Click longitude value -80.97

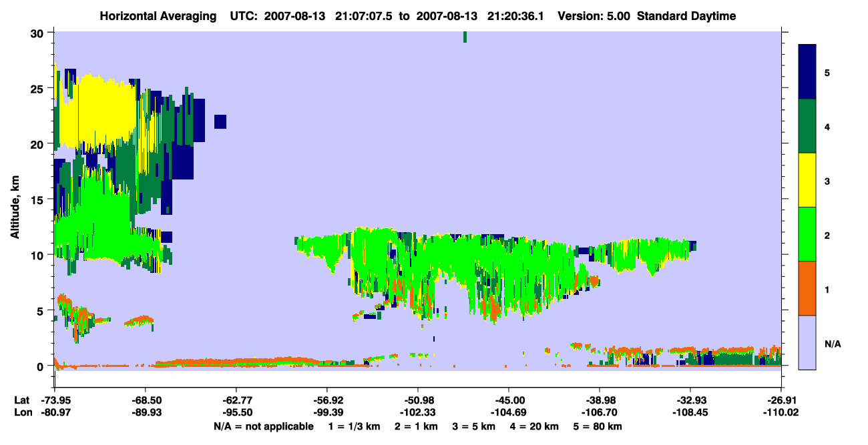click(54, 413)
